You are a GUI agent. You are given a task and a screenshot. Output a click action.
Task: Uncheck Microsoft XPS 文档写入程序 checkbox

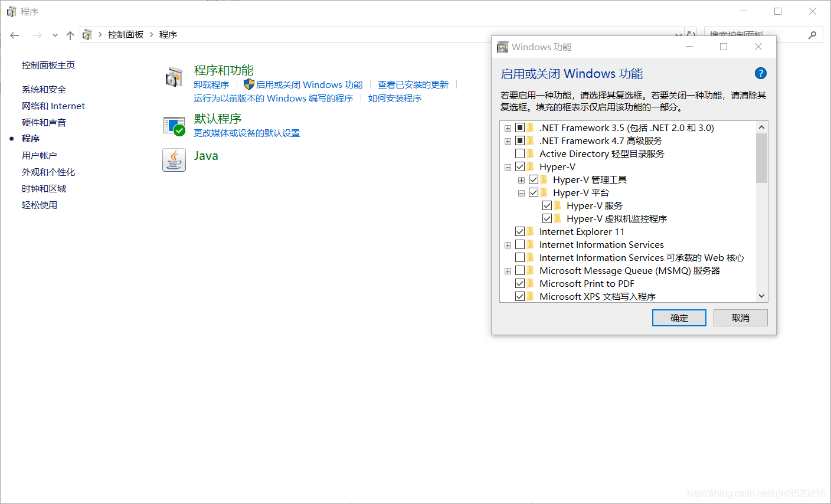[520, 296]
